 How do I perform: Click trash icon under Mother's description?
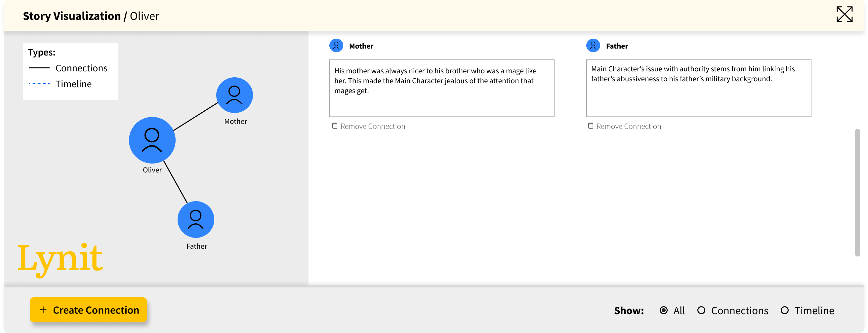coord(335,126)
